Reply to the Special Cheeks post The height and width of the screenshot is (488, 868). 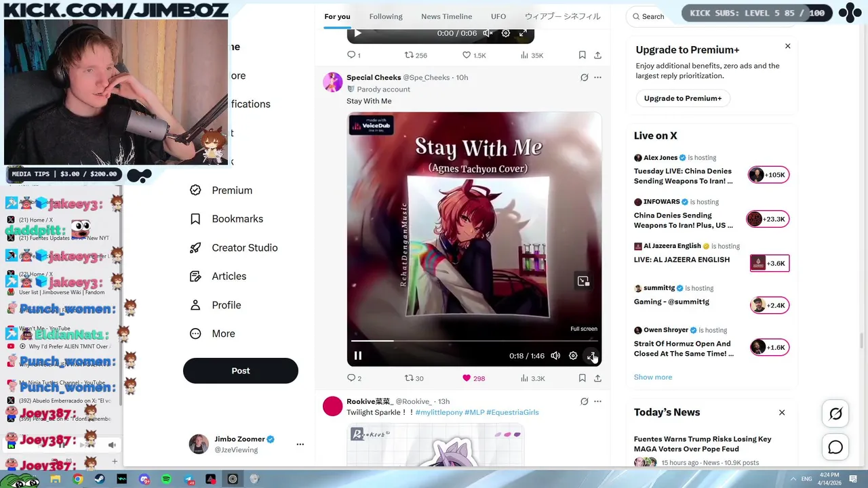tap(355, 378)
